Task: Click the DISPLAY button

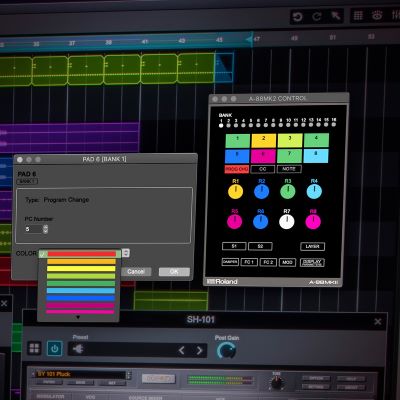Action: (312, 262)
